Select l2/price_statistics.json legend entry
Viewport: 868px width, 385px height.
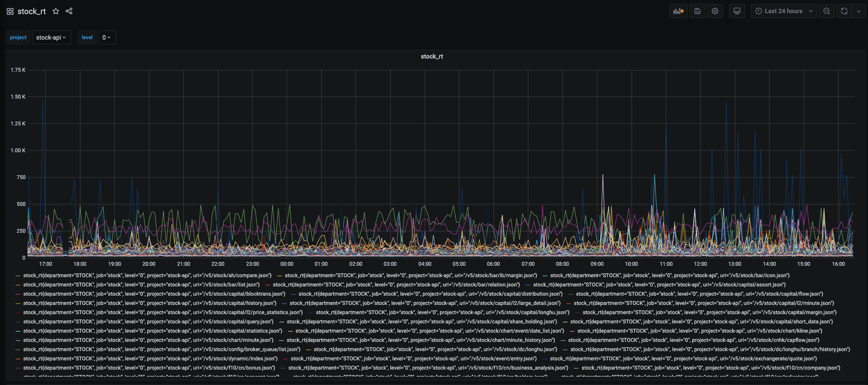[x=163, y=312]
